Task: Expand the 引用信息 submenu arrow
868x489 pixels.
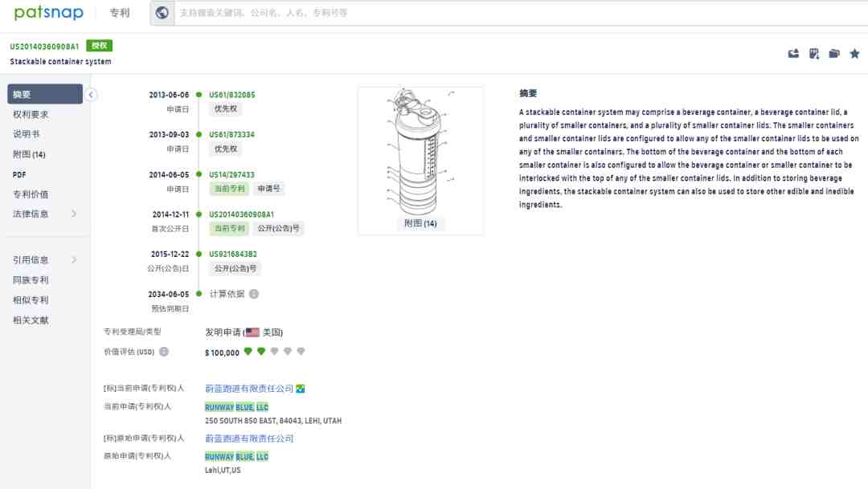Action: [74, 260]
